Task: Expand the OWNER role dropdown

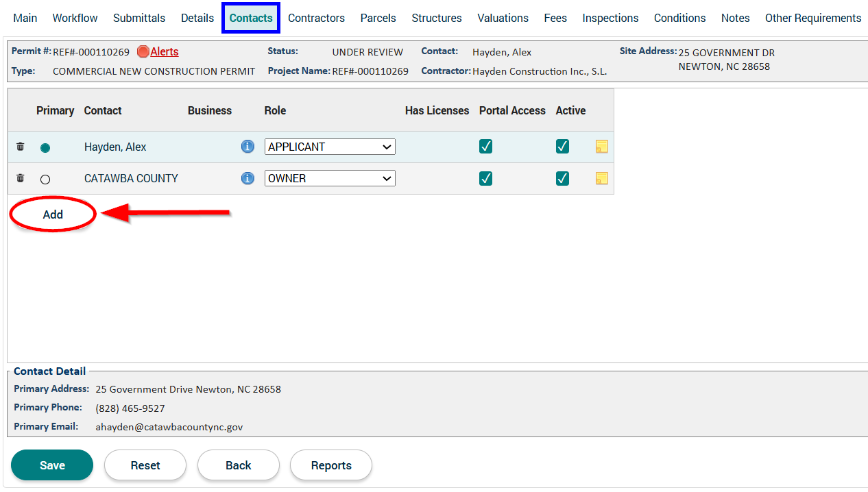Action: coord(330,178)
